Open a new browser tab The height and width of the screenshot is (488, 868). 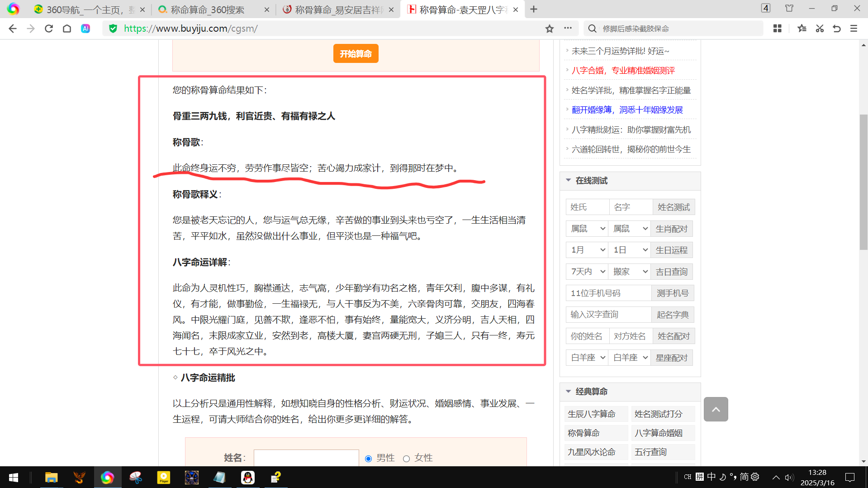point(534,9)
